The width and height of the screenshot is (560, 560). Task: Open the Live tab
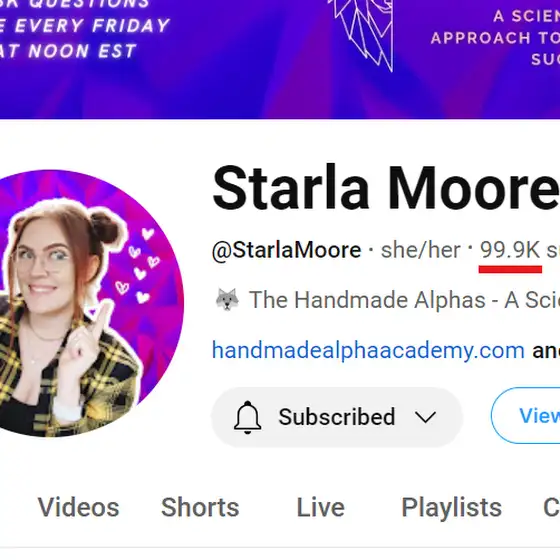321,508
